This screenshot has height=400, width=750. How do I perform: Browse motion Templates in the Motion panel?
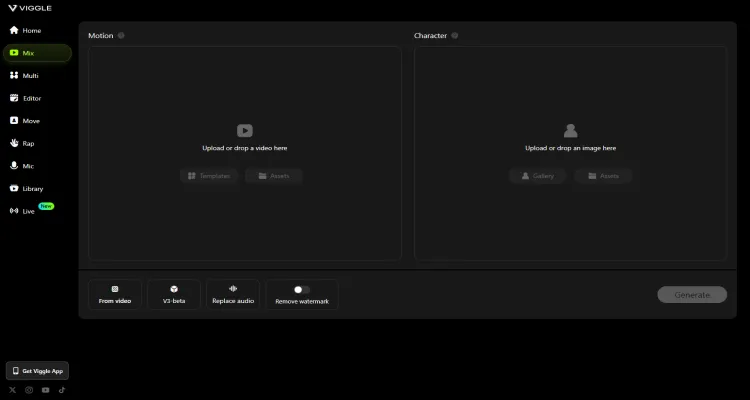pos(208,176)
